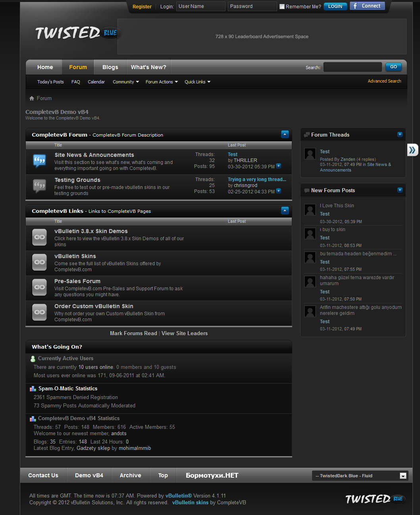Open 'Trying a very long thread...' last post
Image resolution: width=420 pixels, height=515 pixels.
(257, 179)
